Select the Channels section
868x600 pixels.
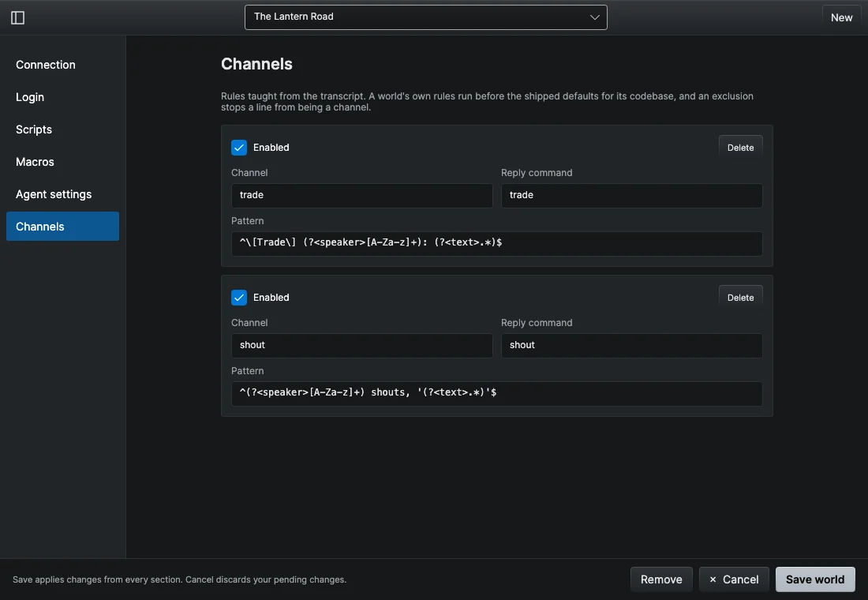[62, 226]
